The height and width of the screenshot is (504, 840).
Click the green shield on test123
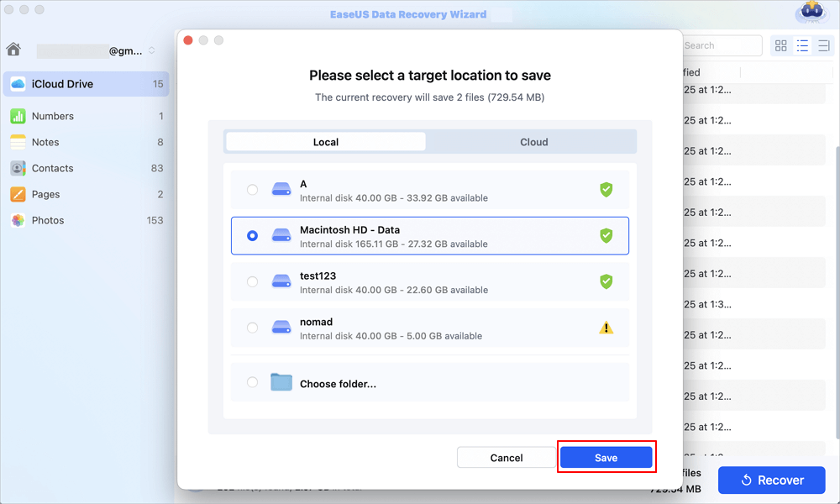tap(606, 281)
